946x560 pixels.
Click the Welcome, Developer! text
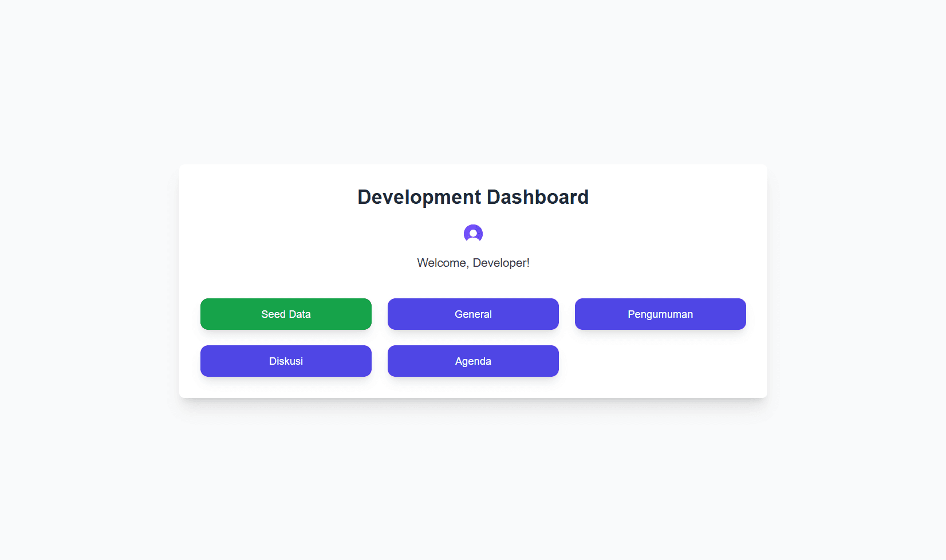pos(473,263)
